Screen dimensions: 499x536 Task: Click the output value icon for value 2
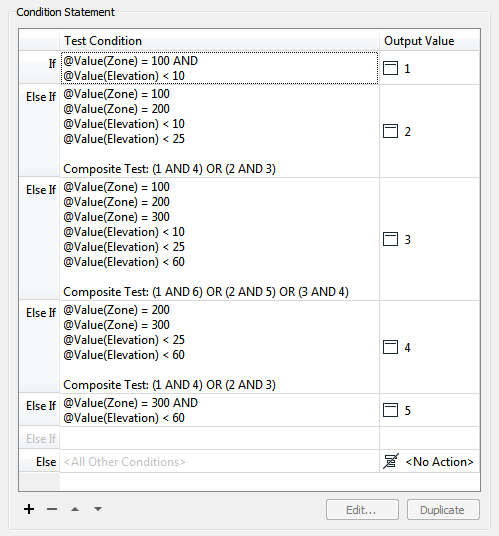coord(390,131)
